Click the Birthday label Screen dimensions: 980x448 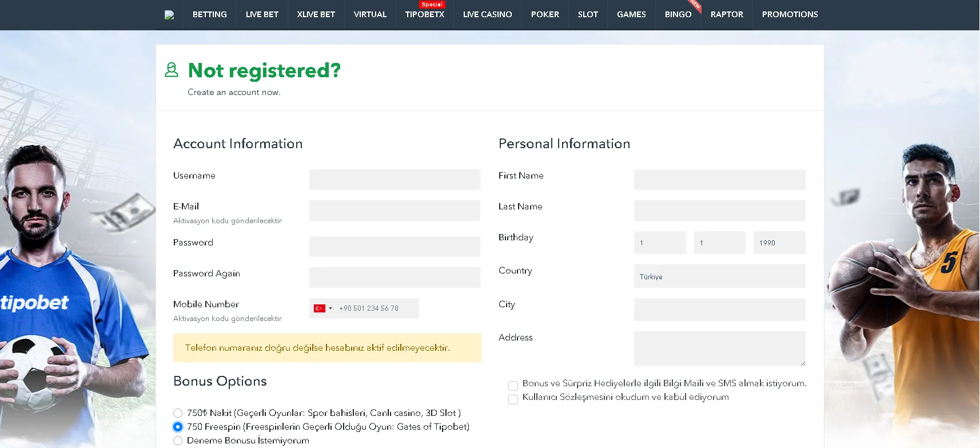516,237
